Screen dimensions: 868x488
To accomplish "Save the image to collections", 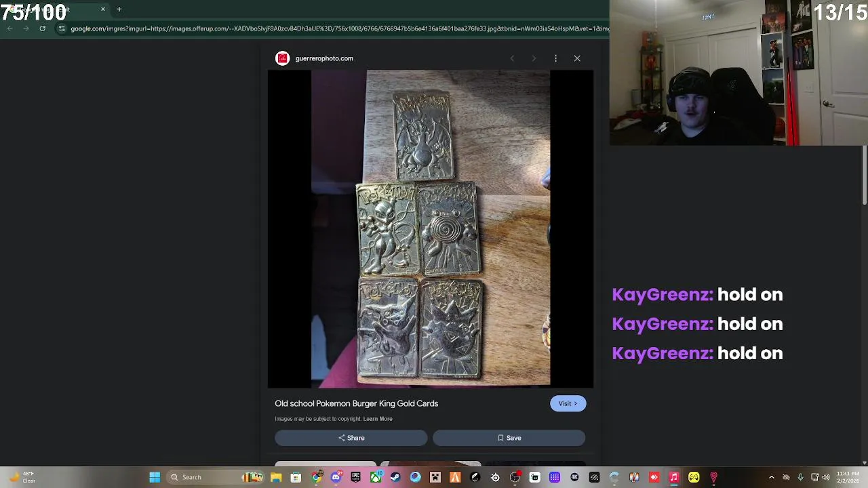I will point(509,438).
